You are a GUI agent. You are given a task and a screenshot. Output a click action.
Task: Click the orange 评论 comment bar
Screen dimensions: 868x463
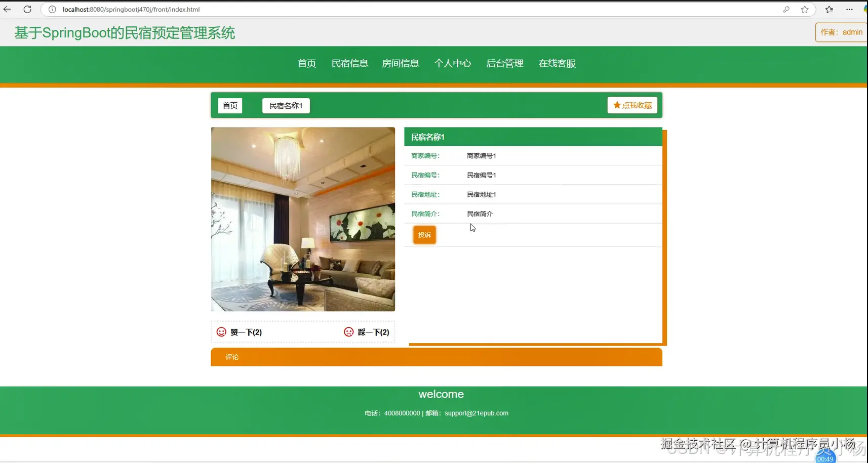(232, 357)
